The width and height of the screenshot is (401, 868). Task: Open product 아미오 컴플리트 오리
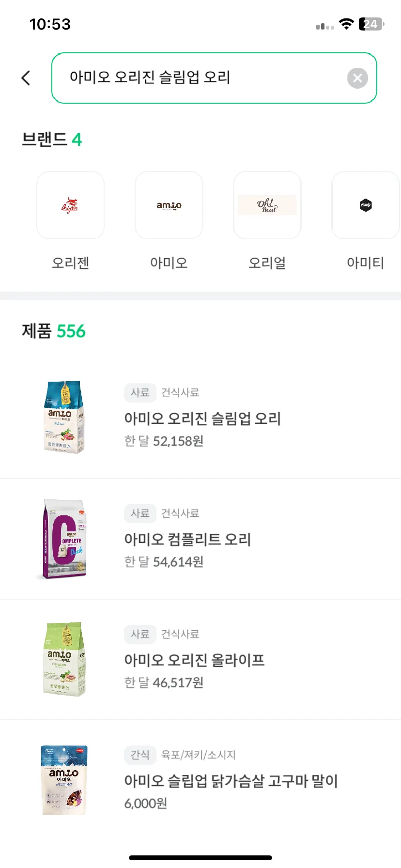coord(200,539)
